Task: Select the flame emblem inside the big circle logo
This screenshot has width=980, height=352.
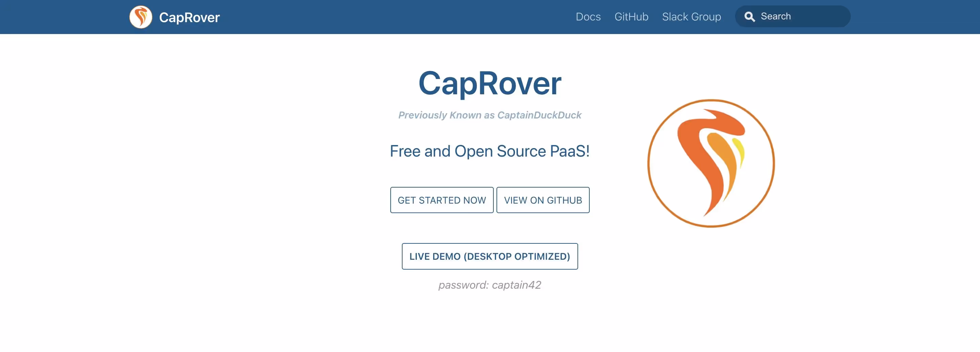Action: click(x=710, y=160)
